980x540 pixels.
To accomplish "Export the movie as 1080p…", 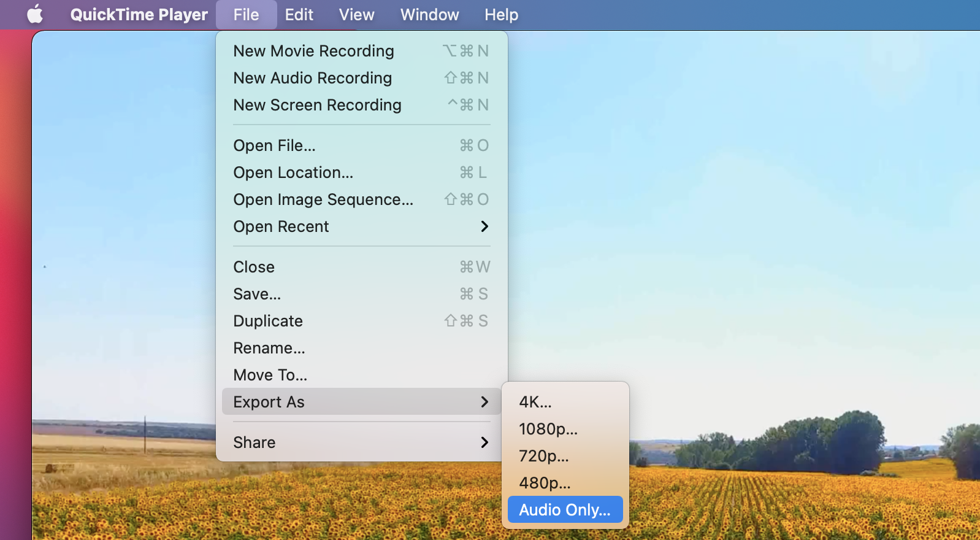I will pos(565,429).
